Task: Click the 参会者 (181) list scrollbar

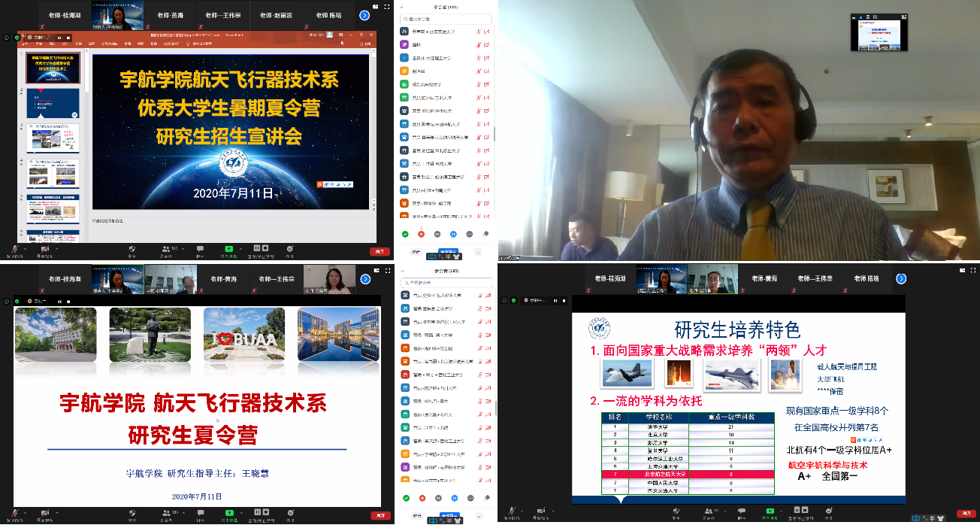Action: click(494, 134)
